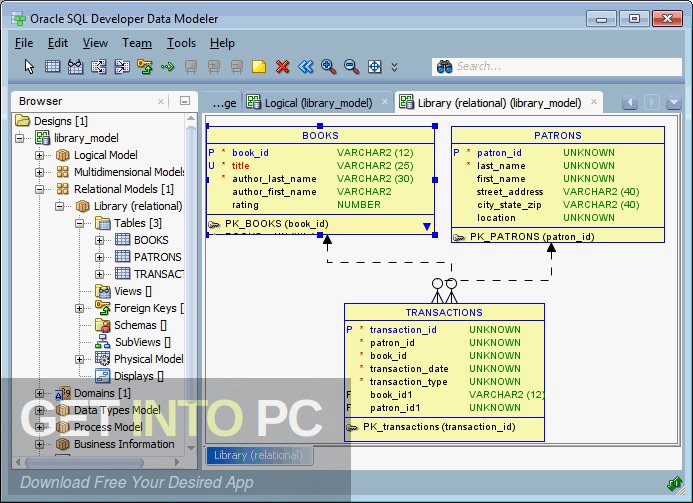Click the Tables [3] folder icon

(x=103, y=223)
